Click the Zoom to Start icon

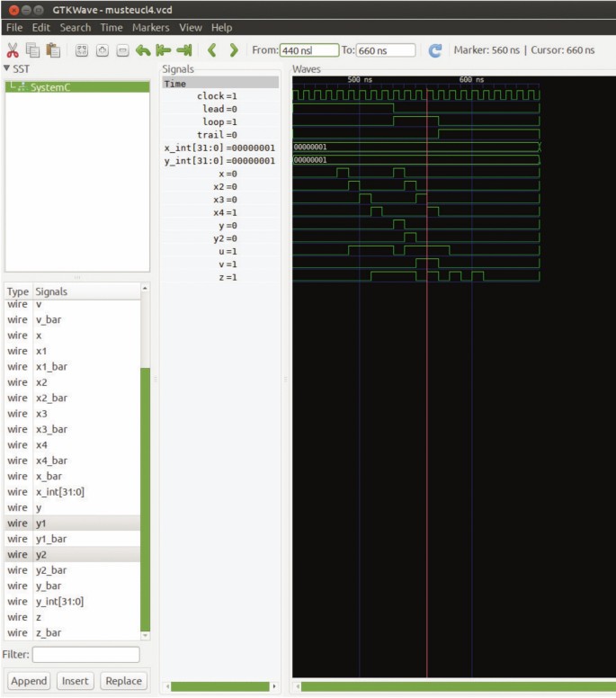coord(164,50)
